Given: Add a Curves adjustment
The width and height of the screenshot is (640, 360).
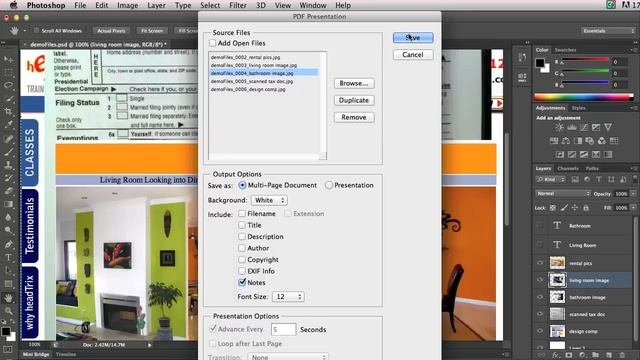Looking at the screenshot, I should [584, 127].
